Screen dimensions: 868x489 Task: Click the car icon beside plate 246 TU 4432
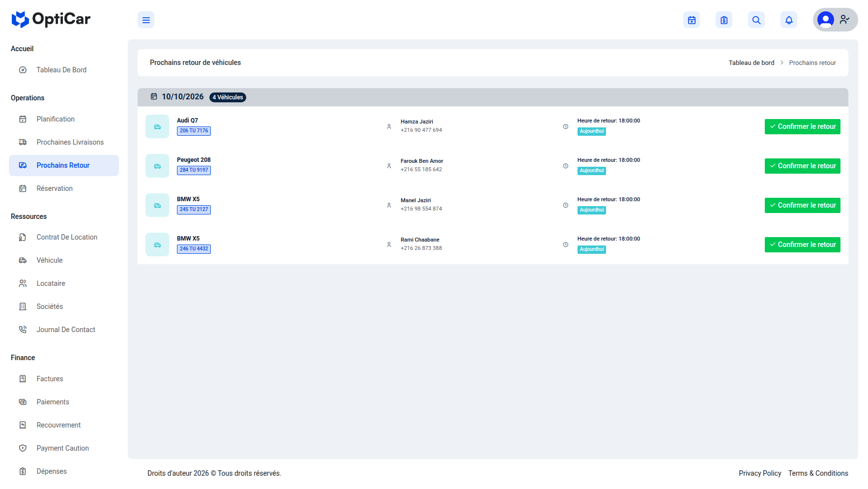[x=157, y=245]
